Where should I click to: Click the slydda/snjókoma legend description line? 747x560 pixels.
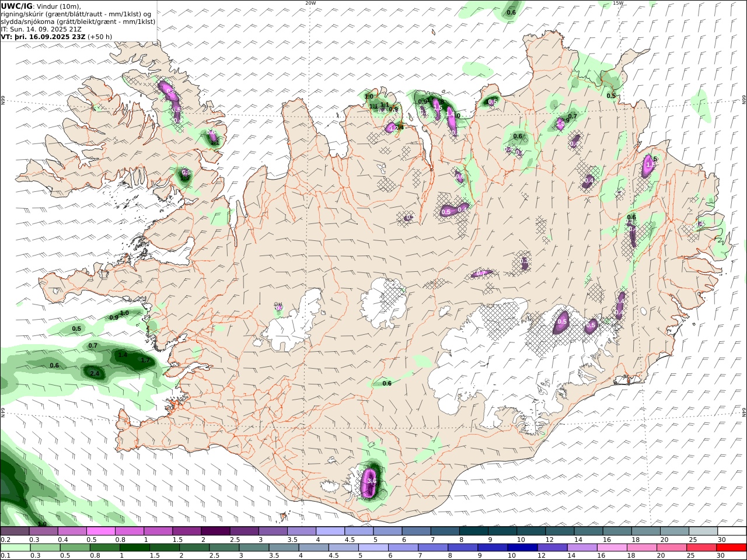pyautogui.click(x=78, y=21)
